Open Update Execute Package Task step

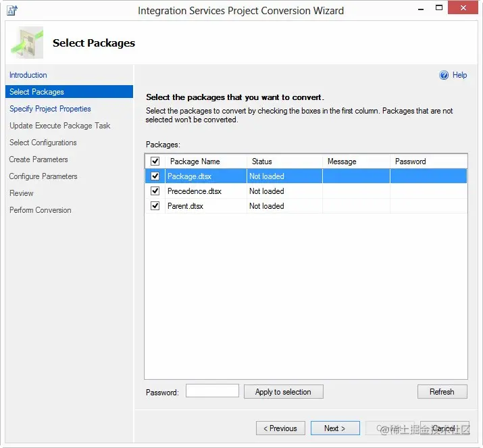(x=59, y=126)
